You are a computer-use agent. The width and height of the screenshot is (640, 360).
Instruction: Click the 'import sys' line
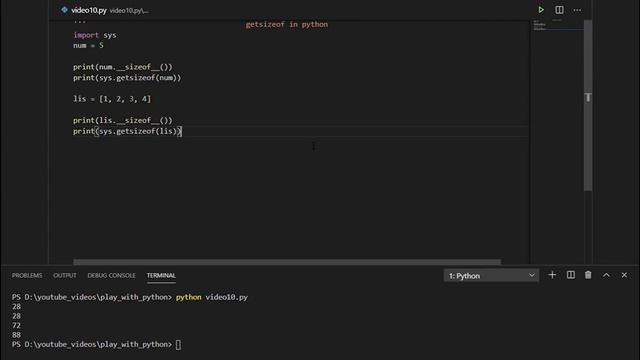(95, 35)
